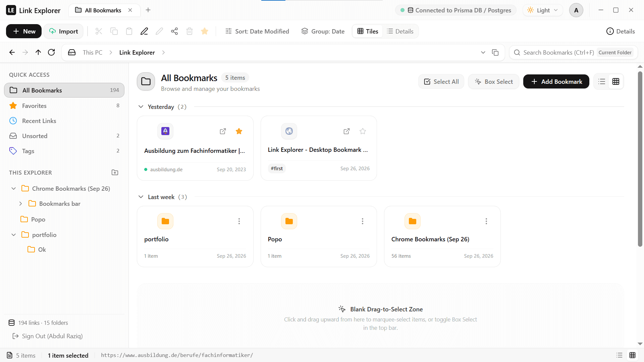Star the Link Explorer Desktop Bookmark

[363, 131]
